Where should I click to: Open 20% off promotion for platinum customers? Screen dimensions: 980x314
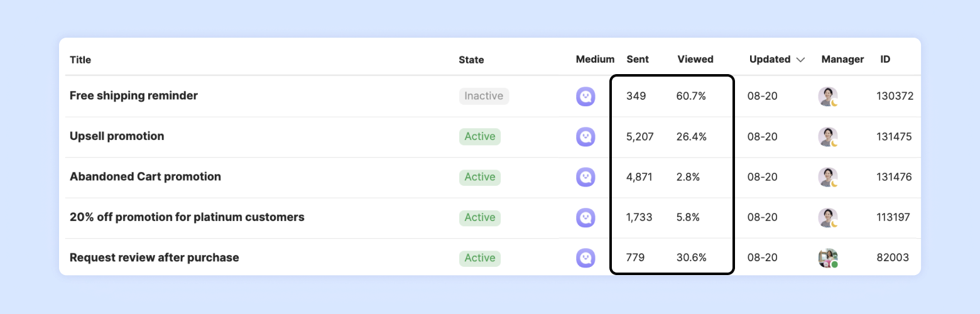click(x=187, y=217)
